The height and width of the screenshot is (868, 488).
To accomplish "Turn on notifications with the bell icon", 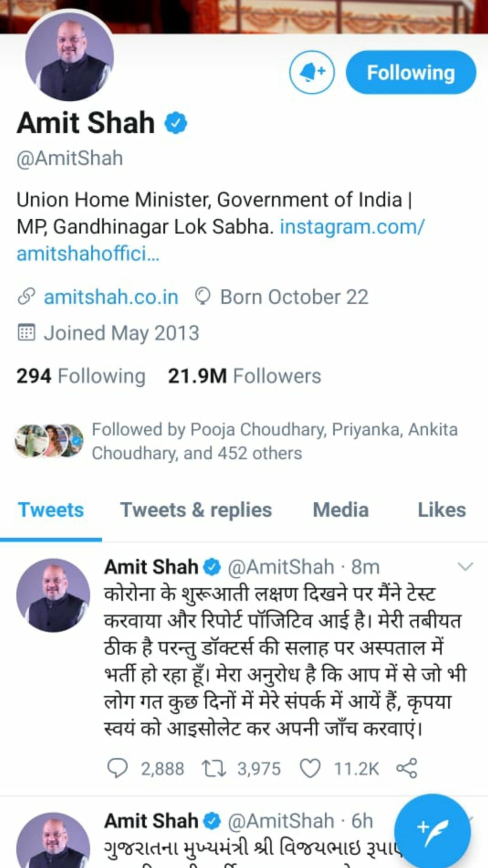I will click(x=312, y=72).
